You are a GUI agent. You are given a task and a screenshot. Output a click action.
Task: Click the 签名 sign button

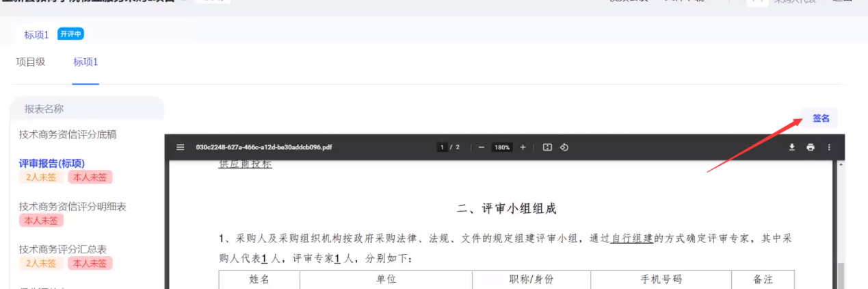(821, 118)
